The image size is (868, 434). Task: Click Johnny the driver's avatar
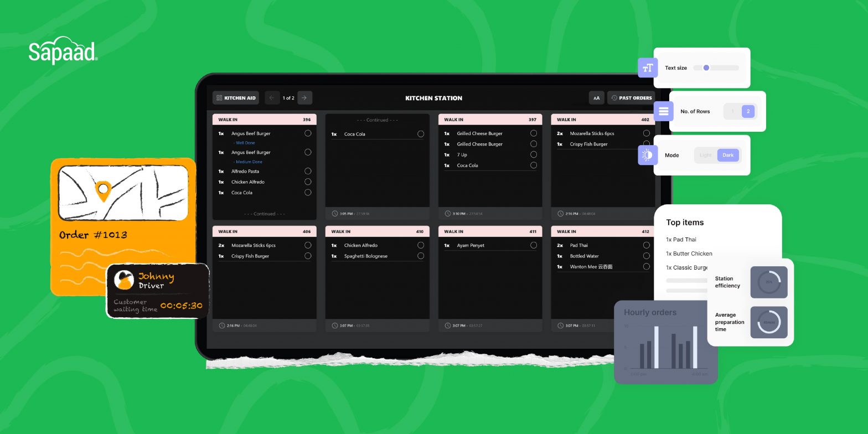coord(124,280)
